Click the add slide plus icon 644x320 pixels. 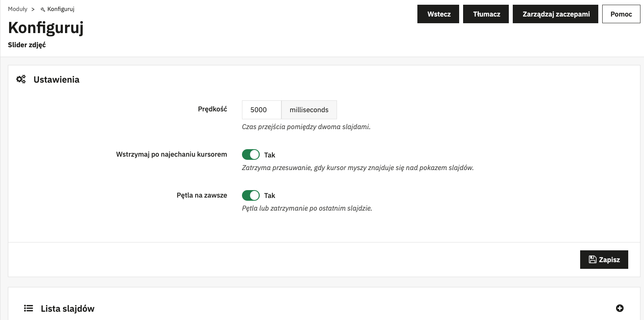point(620,308)
